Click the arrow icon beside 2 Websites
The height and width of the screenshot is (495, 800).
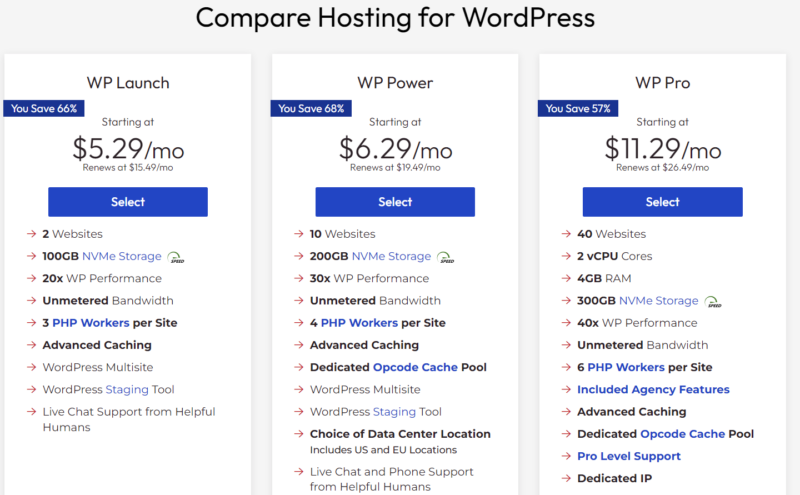[x=32, y=234]
